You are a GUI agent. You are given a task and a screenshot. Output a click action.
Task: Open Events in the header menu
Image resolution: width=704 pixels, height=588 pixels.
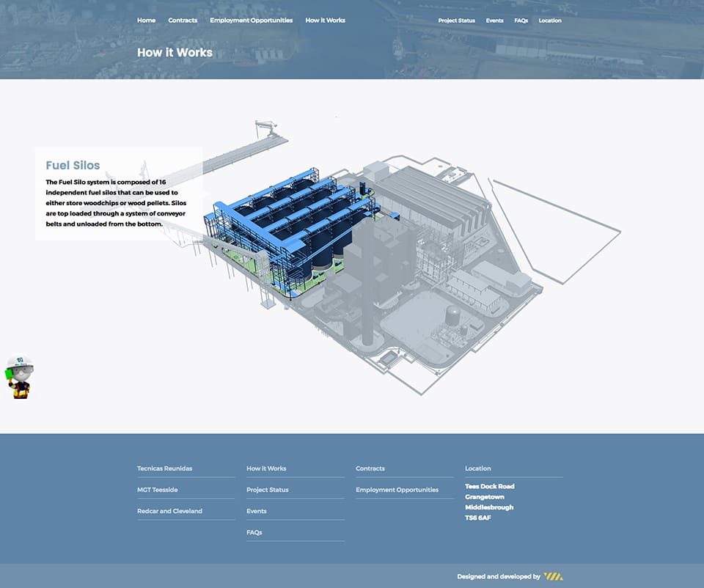coord(494,21)
